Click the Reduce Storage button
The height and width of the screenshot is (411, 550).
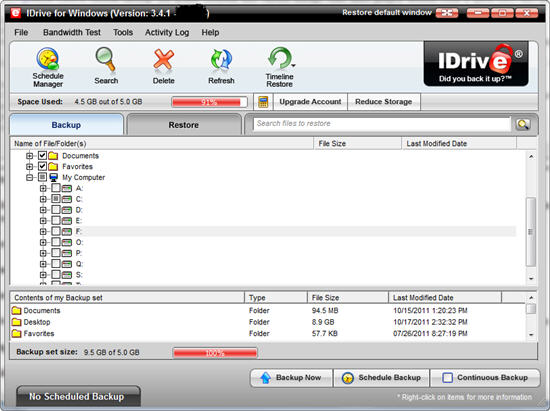[383, 102]
